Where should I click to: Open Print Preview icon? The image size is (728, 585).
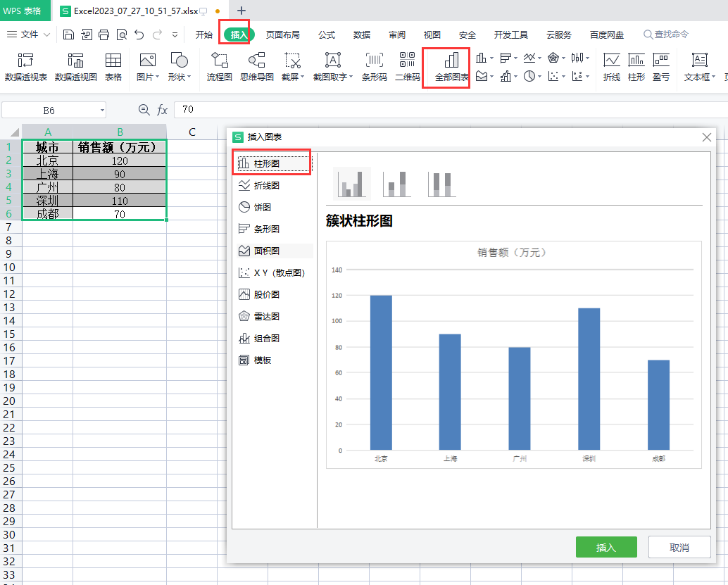[122, 34]
